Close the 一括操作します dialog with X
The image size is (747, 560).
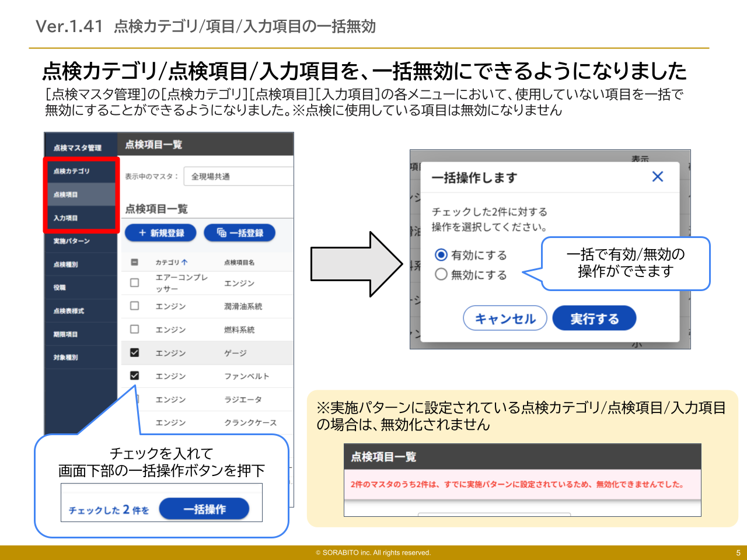[657, 177]
